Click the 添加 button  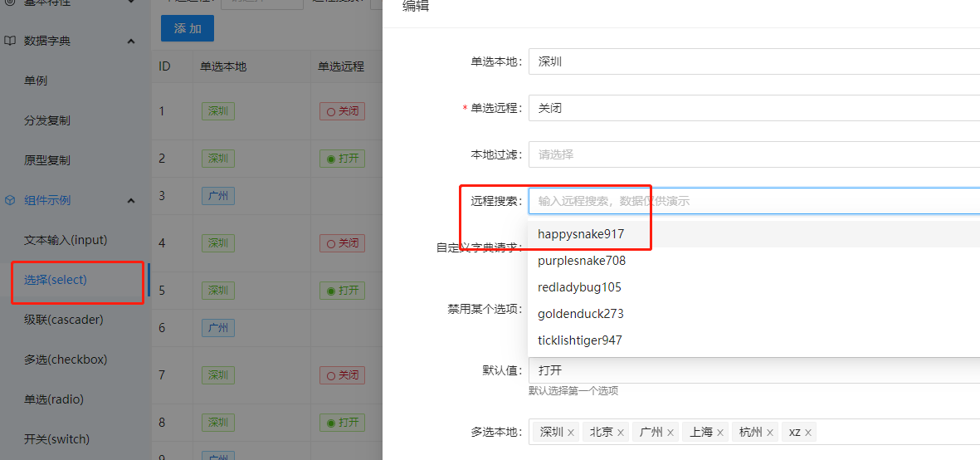pos(188,29)
